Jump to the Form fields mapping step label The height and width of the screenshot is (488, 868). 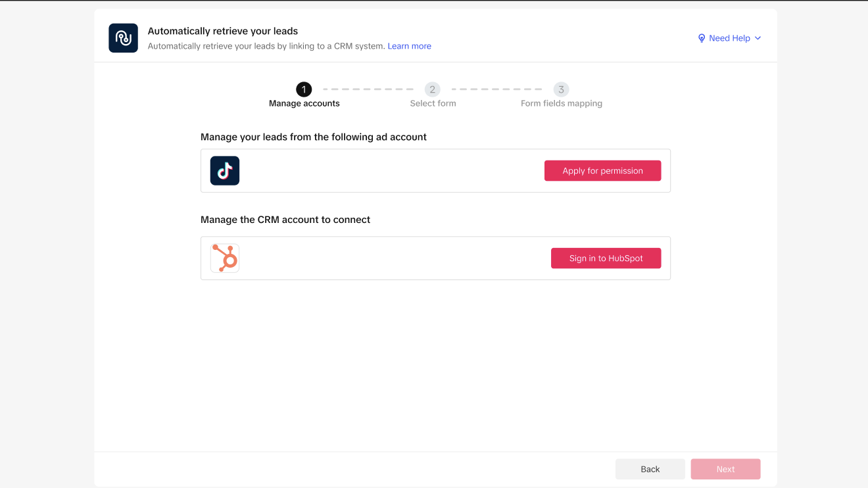pyautogui.click(x=562, y=103)
